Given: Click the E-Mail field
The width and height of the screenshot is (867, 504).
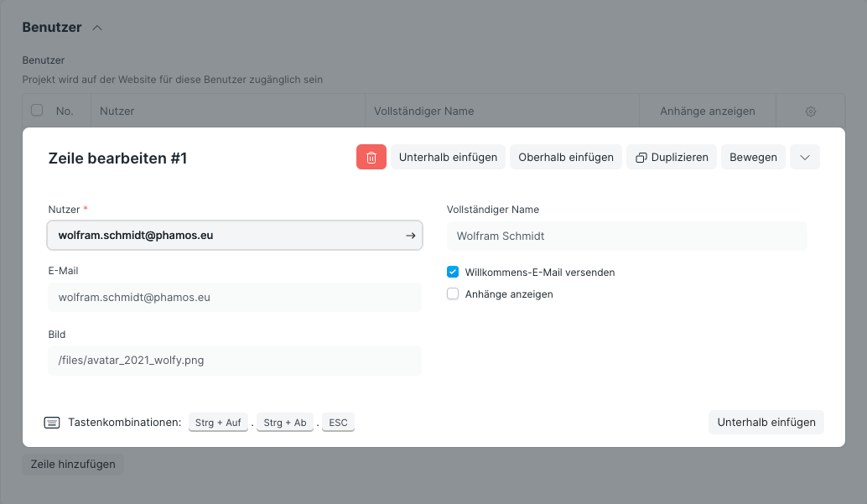Looking at the screenshot, I should pos(235,297).
